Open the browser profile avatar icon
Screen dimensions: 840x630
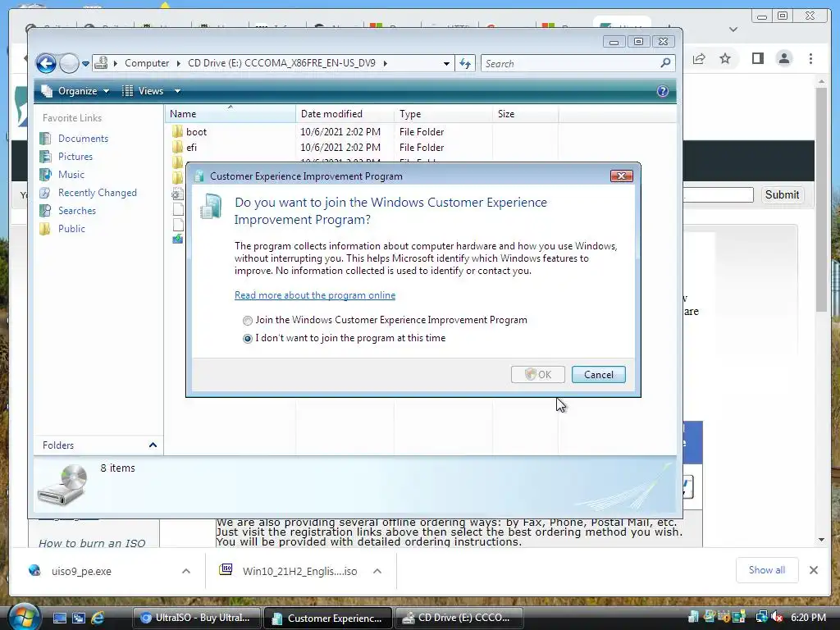pyautogui.click(x=783, y=58)
